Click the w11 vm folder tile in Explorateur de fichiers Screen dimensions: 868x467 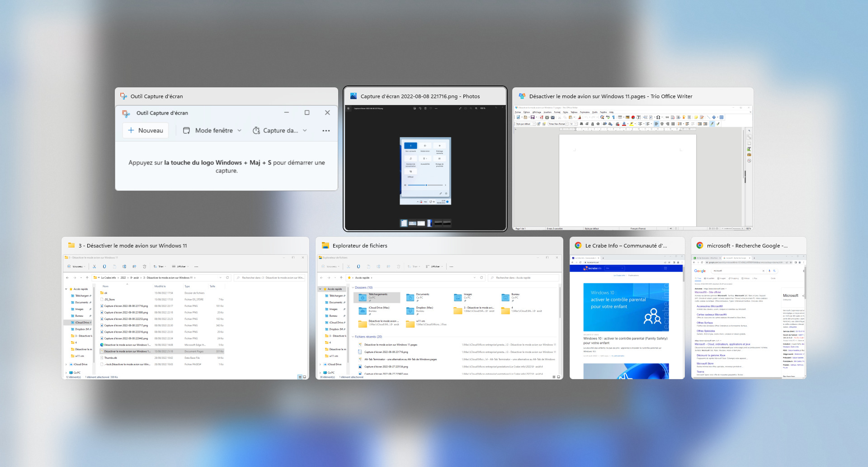(426, 323)
